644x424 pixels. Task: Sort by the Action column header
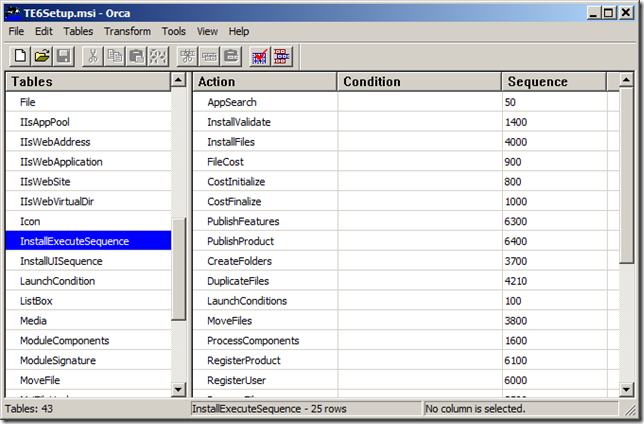[265, 81]
